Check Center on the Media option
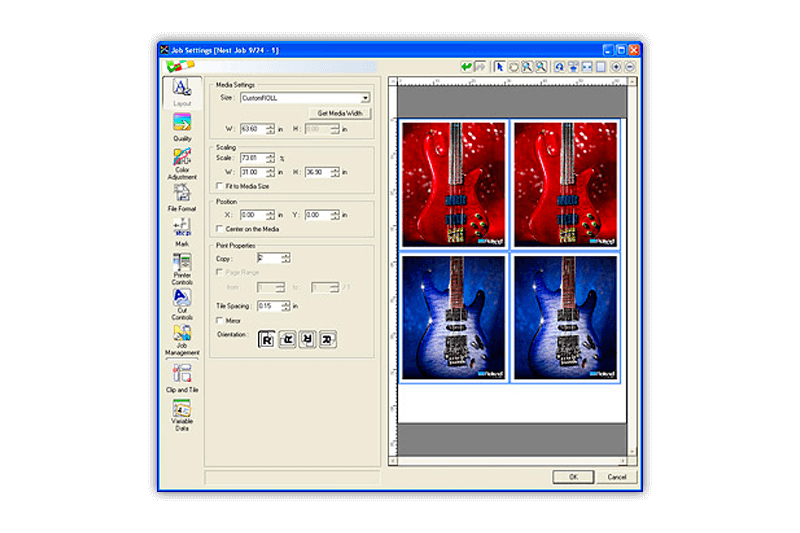The height and width of the screenshot is (533, 800). 220,229
